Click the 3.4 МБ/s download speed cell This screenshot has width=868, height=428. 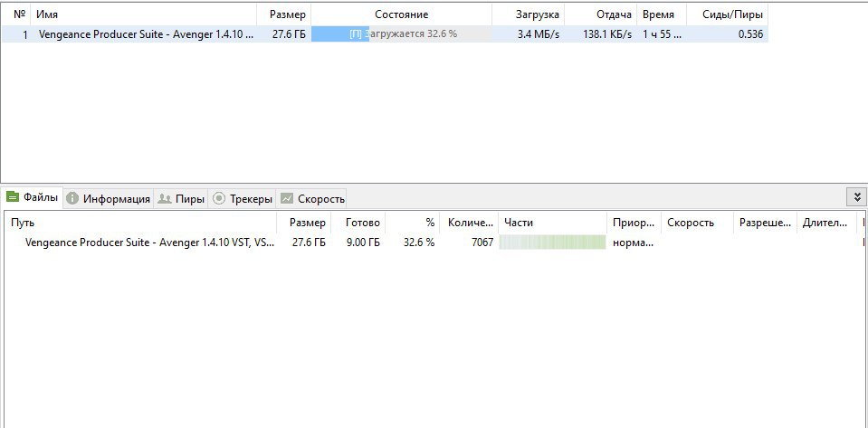pyautogui.click(x=538, y=34)
